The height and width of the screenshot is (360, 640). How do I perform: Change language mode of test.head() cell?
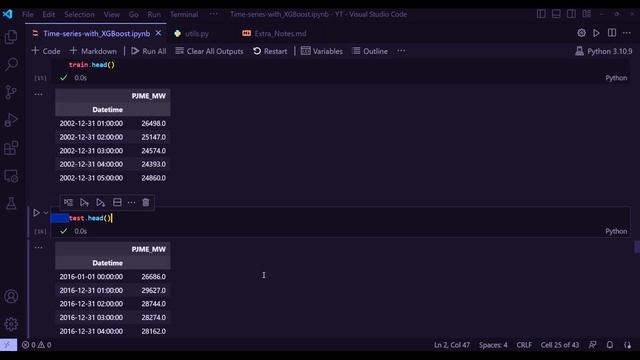coord(616,231)
